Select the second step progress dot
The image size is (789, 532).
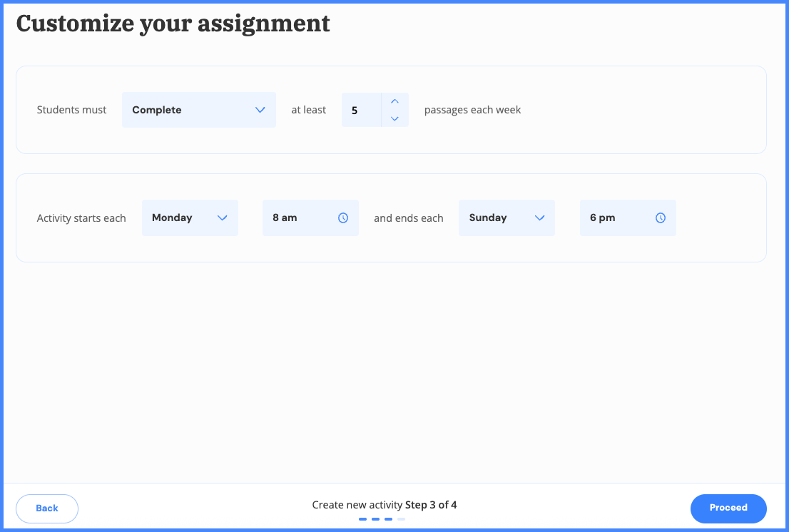point(375,519)
